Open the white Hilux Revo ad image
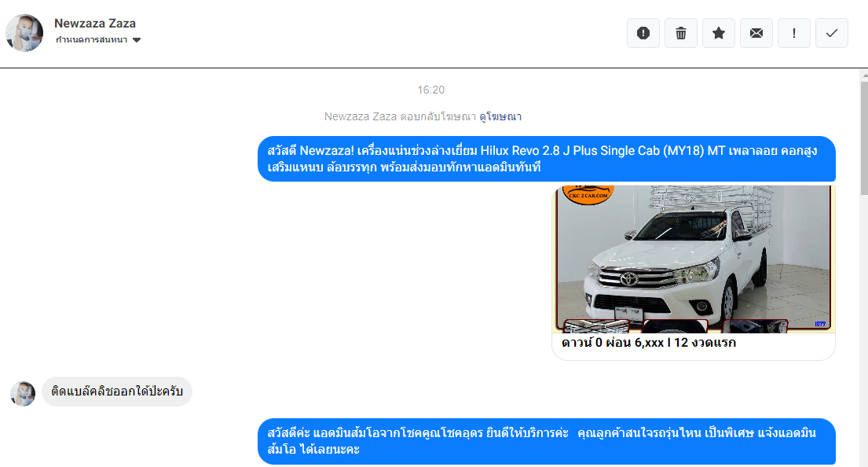 coord(694,259)
